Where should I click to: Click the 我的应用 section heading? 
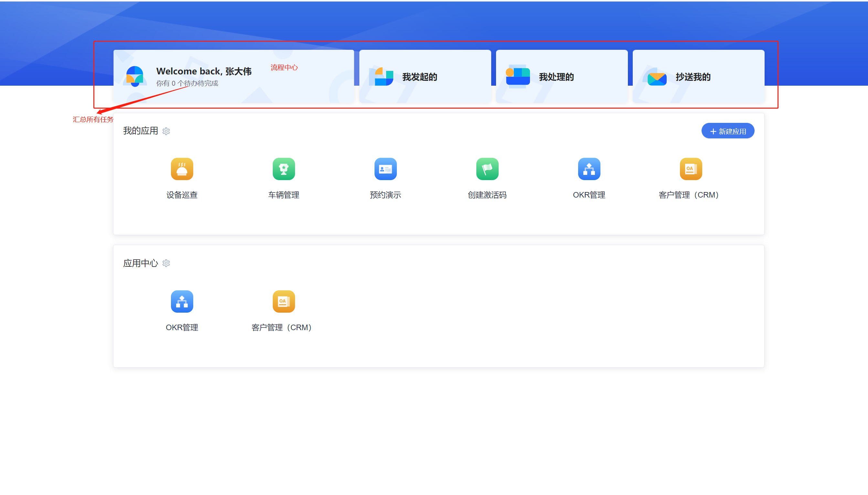(140, 131)
